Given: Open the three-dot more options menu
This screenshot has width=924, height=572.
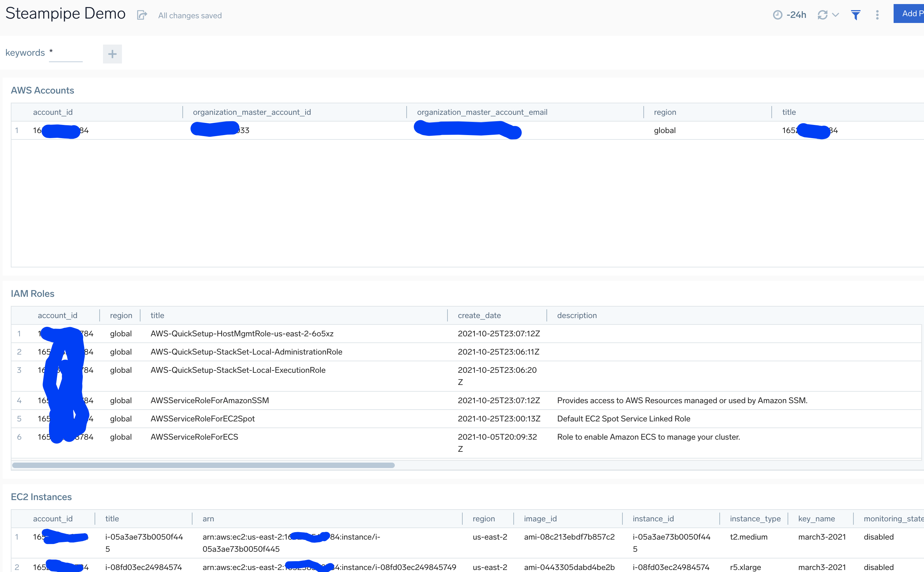Looking at the screenshot, I should (x=877, y=15).
